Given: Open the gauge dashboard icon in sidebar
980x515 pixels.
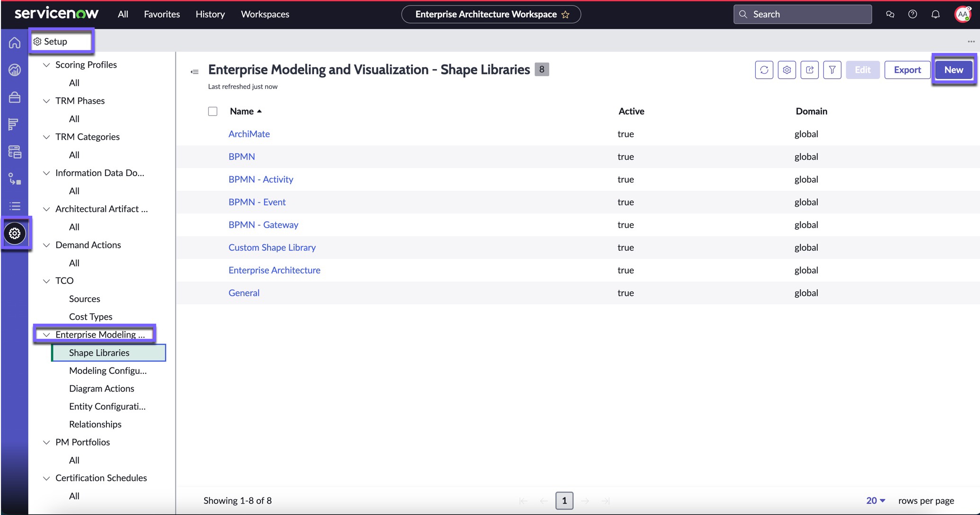Looking at the screenshot, I should pyautogui.click(x=15, y=70).
